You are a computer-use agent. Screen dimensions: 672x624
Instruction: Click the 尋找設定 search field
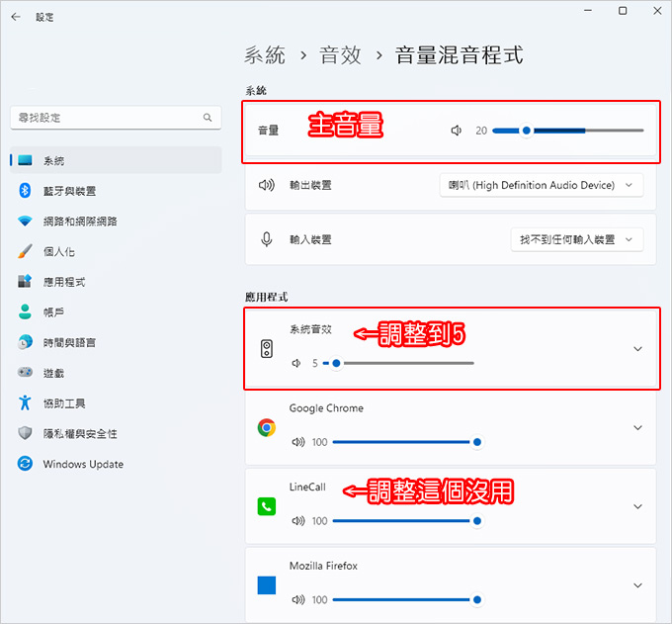116,118
